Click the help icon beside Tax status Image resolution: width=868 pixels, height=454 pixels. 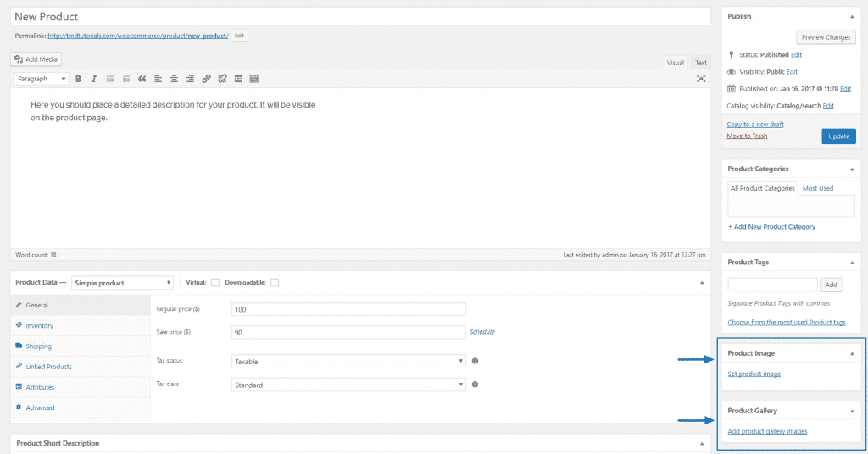point(475,361)
